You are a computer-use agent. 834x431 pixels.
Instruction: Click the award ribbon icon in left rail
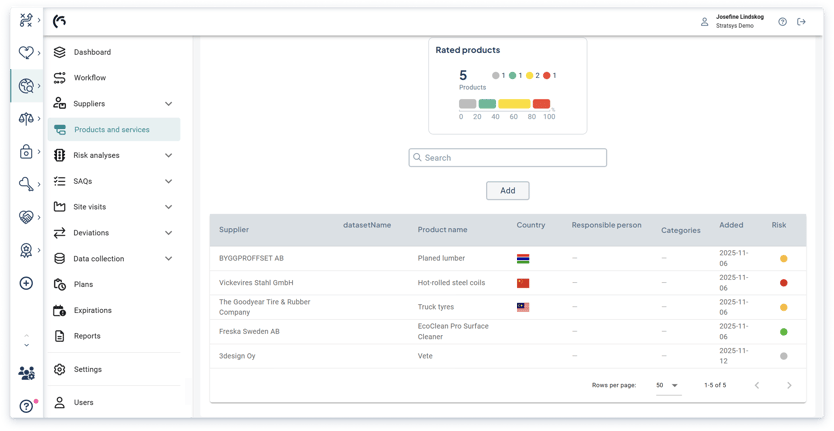[x=26, y=250]
